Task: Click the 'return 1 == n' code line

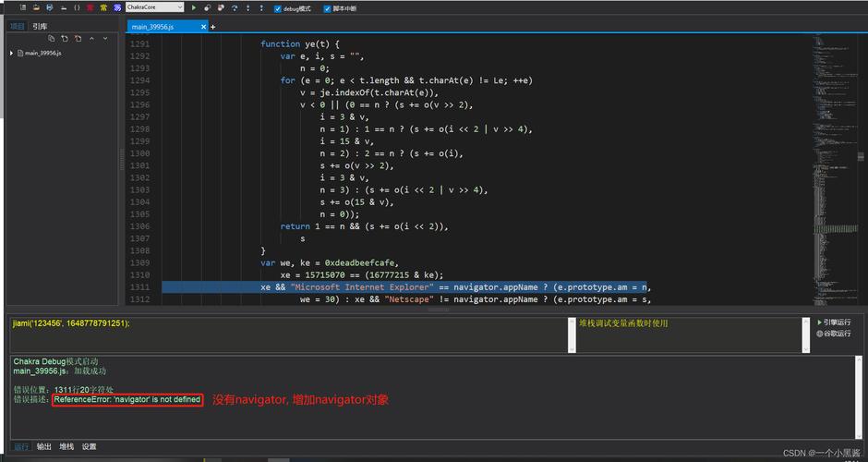Action: click(x=364, y=226)
